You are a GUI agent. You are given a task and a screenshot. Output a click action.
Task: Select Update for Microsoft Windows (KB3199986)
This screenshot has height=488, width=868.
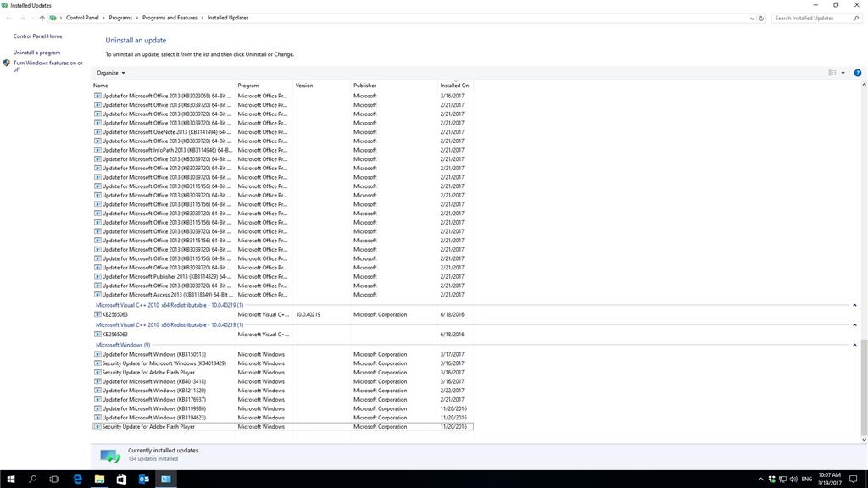[x=283, y=409]
